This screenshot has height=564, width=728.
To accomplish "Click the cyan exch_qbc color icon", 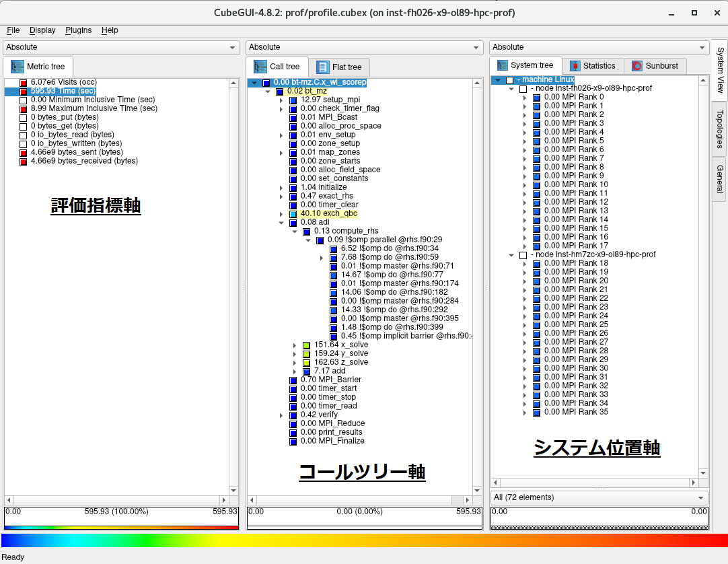I will pyautogui.click(x=293, y=213).
